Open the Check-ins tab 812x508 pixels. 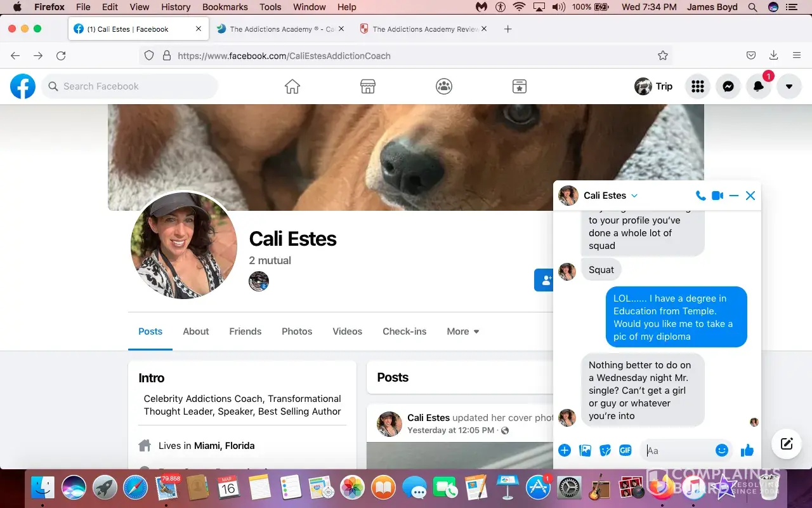[405, 331]
